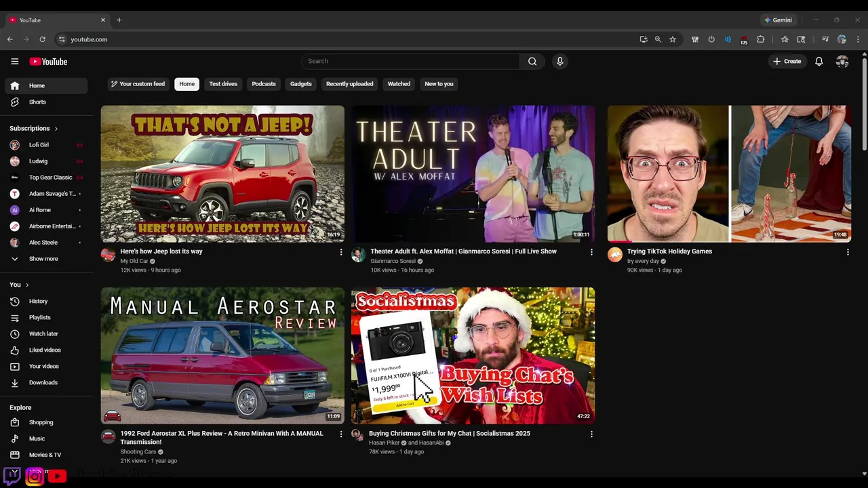Screen dimensions: 868x488
Task: Go to Shorts in sidebar
Action: pyautogui.click(x=46, y=102)
